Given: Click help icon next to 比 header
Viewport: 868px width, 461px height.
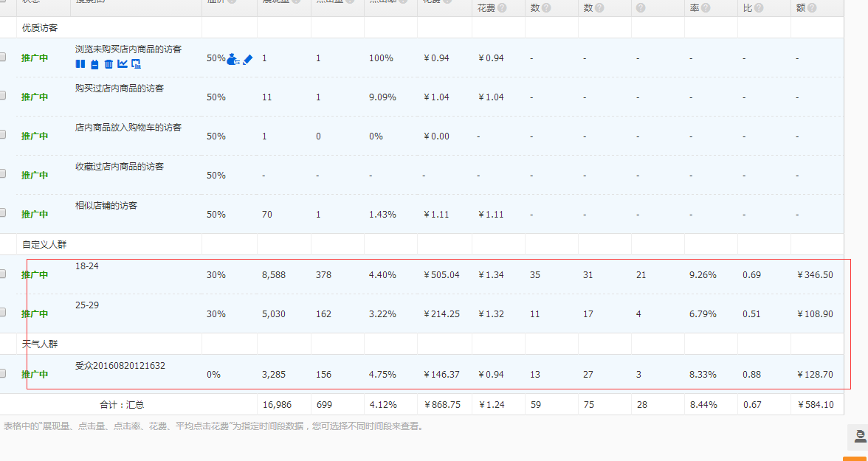Looking at the screenshot, I should pos(759,8).
